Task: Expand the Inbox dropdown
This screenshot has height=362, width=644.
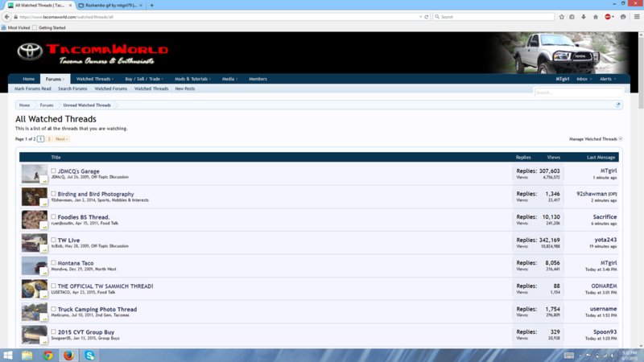Action: 591,79
